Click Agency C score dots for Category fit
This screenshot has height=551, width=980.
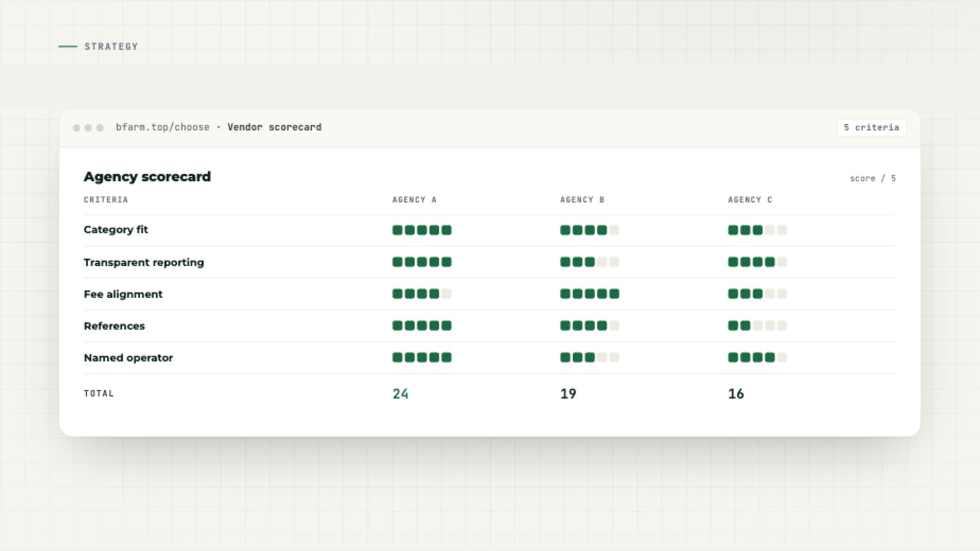[x=758, y=230]
